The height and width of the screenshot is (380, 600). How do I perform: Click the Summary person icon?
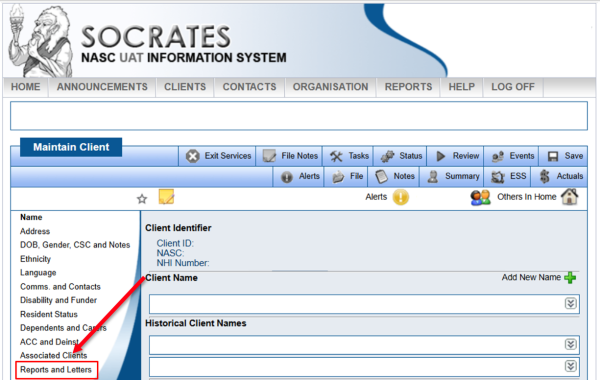(x=433, y=176)
